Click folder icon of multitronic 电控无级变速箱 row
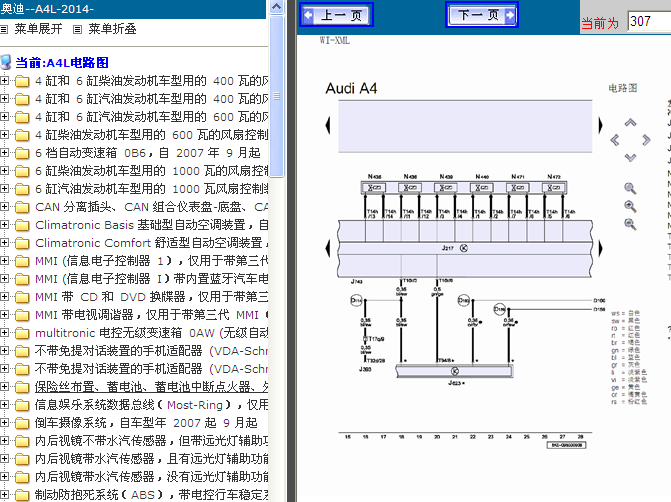The image size is (671, 502). pos(22,333)
